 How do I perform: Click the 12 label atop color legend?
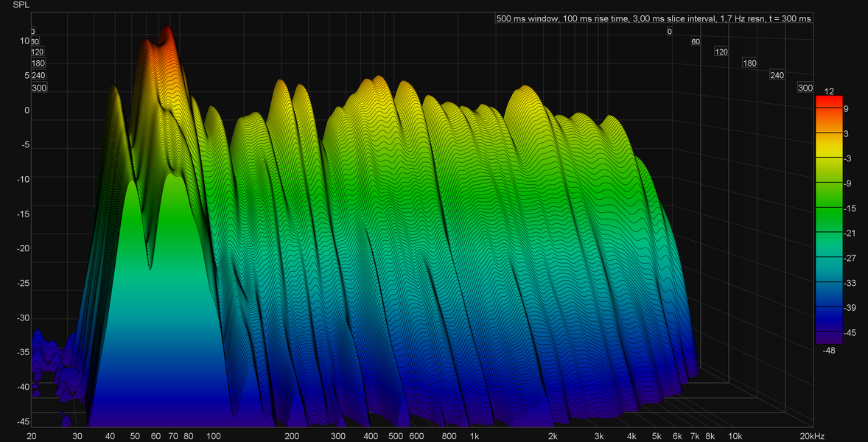coord(829,91)
